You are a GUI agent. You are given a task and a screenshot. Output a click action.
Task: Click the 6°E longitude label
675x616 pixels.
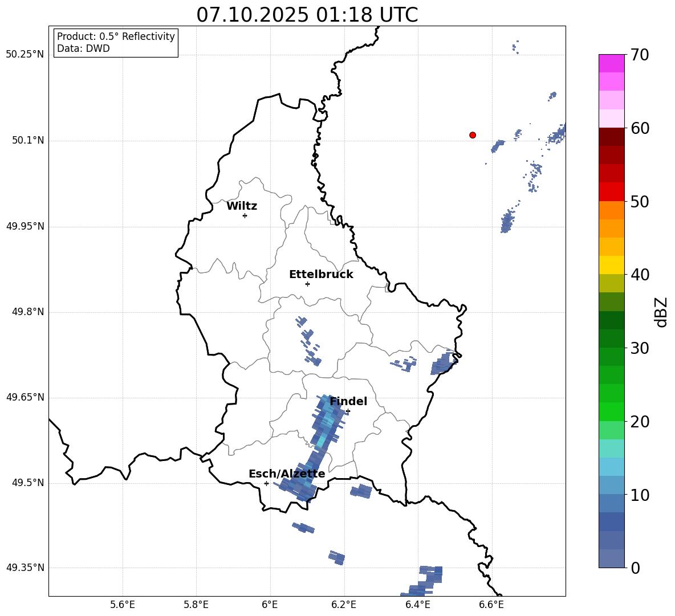coord(270,605)
